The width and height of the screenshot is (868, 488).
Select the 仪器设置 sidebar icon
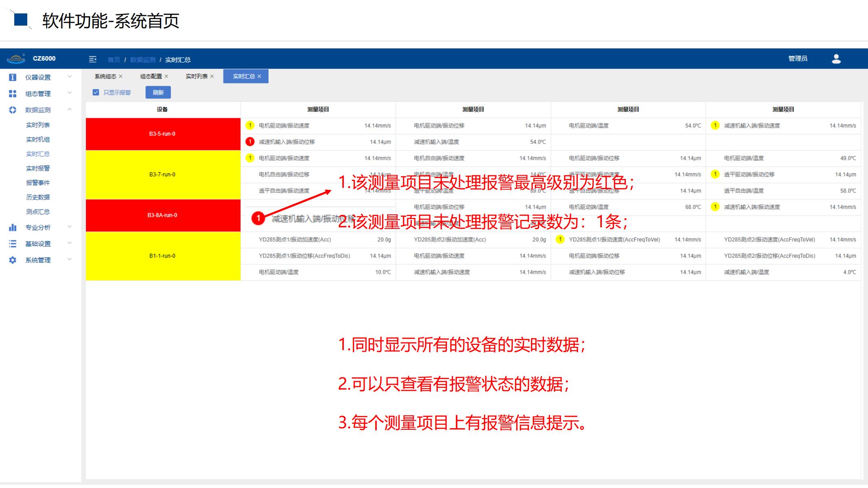click(x=12, y=77)
